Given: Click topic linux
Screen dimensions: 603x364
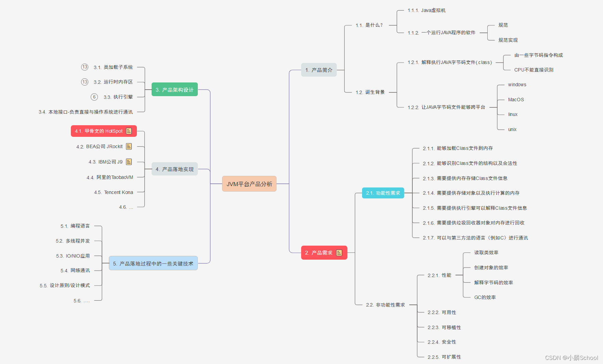Looking at the screenshot, I should [513, 115].
